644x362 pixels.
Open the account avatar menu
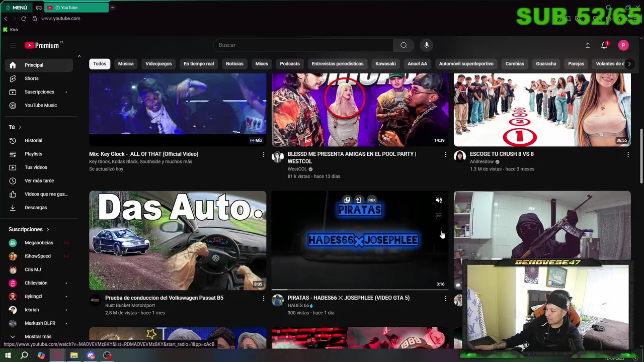click(623, 45)
